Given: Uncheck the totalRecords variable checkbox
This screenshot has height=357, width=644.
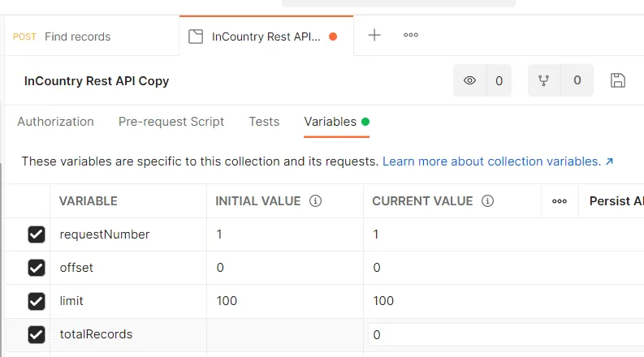Looking at the screenshot, I should pyautogui.click(x=37, y=334).
